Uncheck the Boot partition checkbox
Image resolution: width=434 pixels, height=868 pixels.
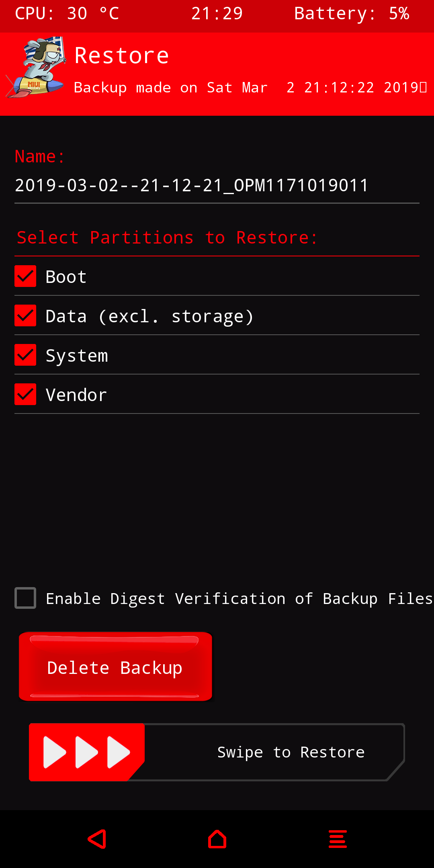click(25, 276)
